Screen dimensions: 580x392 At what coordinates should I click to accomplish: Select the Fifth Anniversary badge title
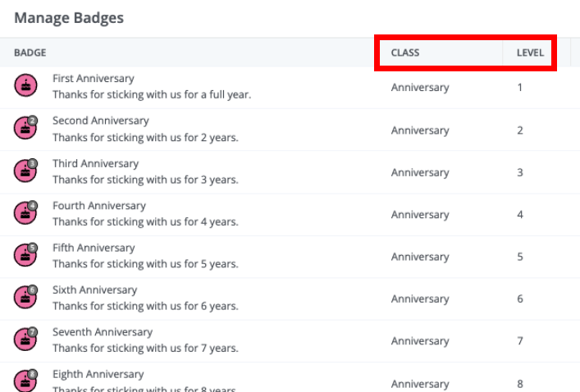point(93,248)
